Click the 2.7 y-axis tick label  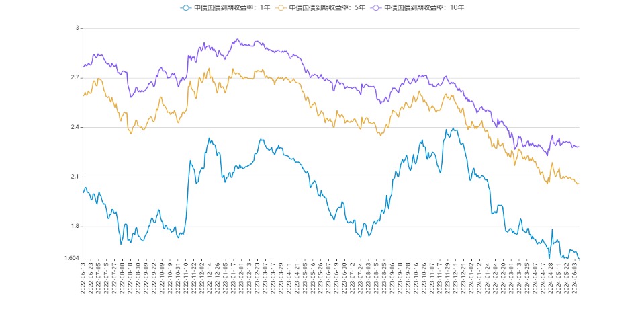pos(75,78)
